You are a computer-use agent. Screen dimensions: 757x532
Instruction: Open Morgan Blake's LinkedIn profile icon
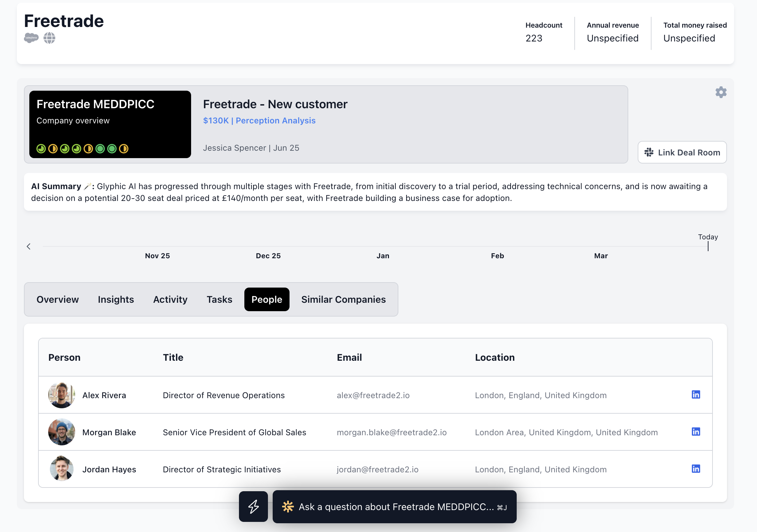point(696,432)
